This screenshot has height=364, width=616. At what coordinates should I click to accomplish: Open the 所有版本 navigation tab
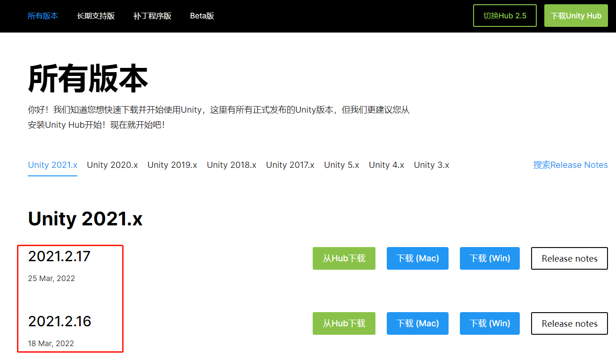click(x=43, y=16)
